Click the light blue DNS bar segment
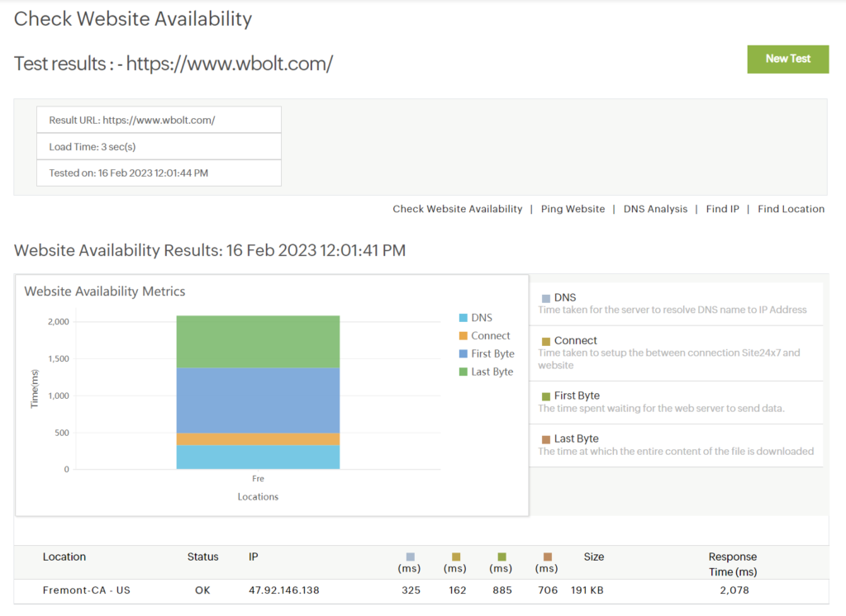 tap(258, 457)
